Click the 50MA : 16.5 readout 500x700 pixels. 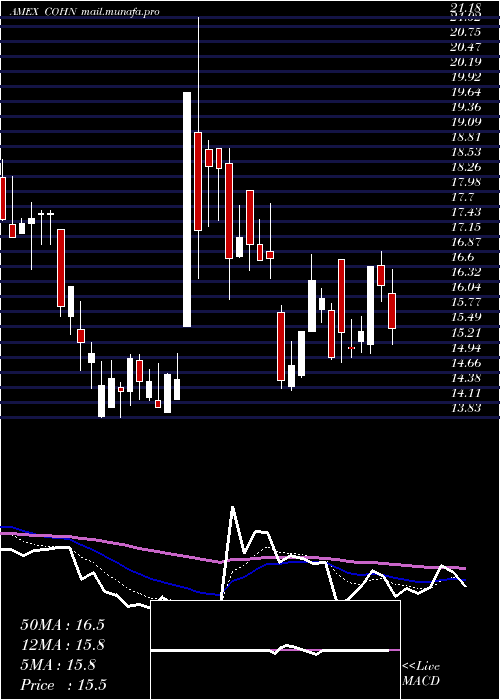tap(62, 625)
